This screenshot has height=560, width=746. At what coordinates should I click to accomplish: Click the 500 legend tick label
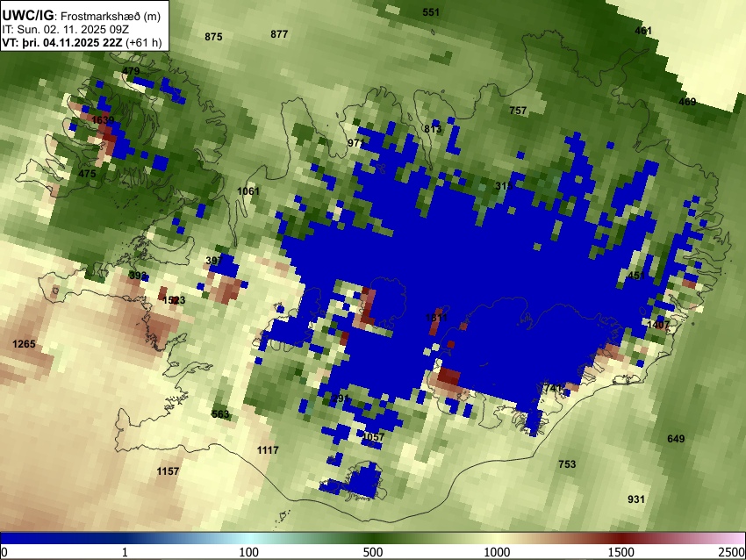[373, 552]
